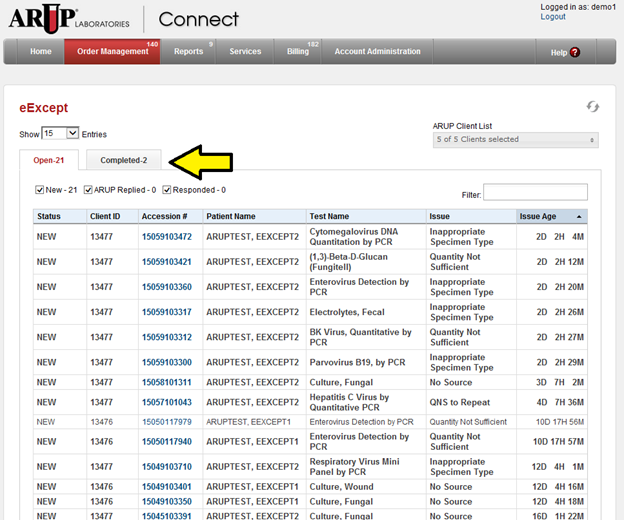Switch to the Completed-2 tab
Image resolution: width=624 pixels, height=520 pixels.
point(123,160)
